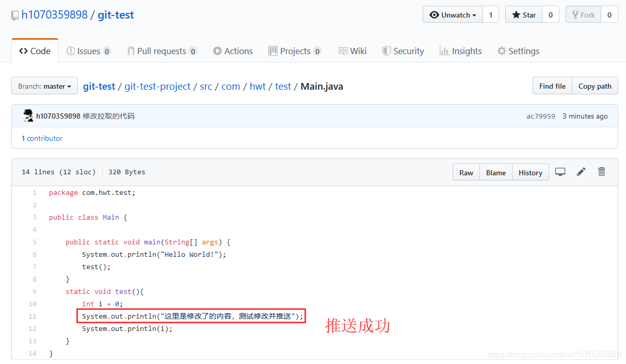Click the Copy path button
This screenshot has width=626, height=364.
point(595,86)
